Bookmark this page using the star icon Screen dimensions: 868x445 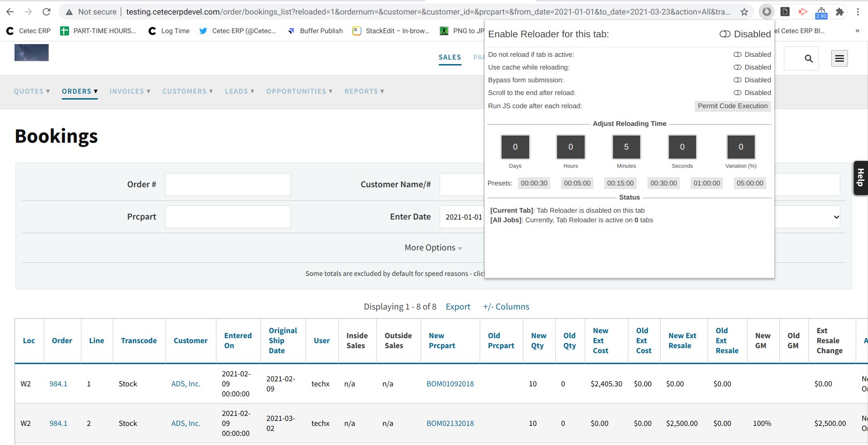(744, 11)
